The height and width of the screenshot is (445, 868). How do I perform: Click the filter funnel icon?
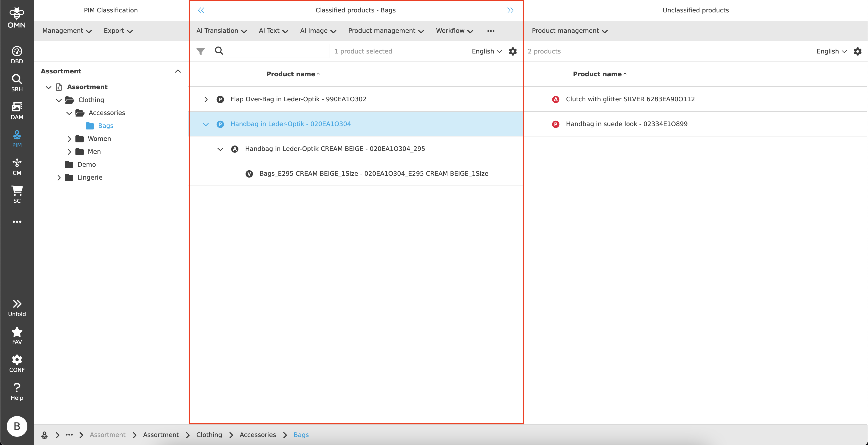click(200, 51)
